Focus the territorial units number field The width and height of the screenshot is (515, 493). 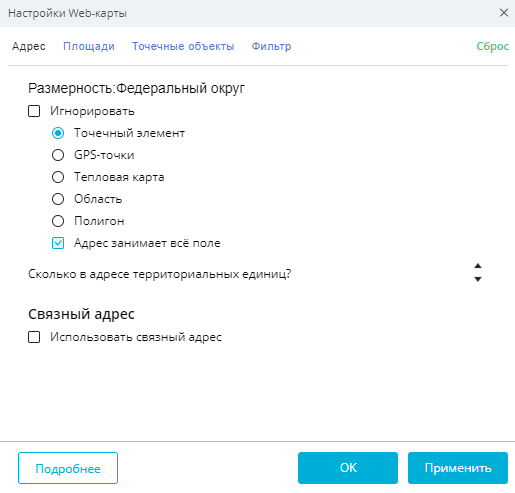click(x=383, y=273)
